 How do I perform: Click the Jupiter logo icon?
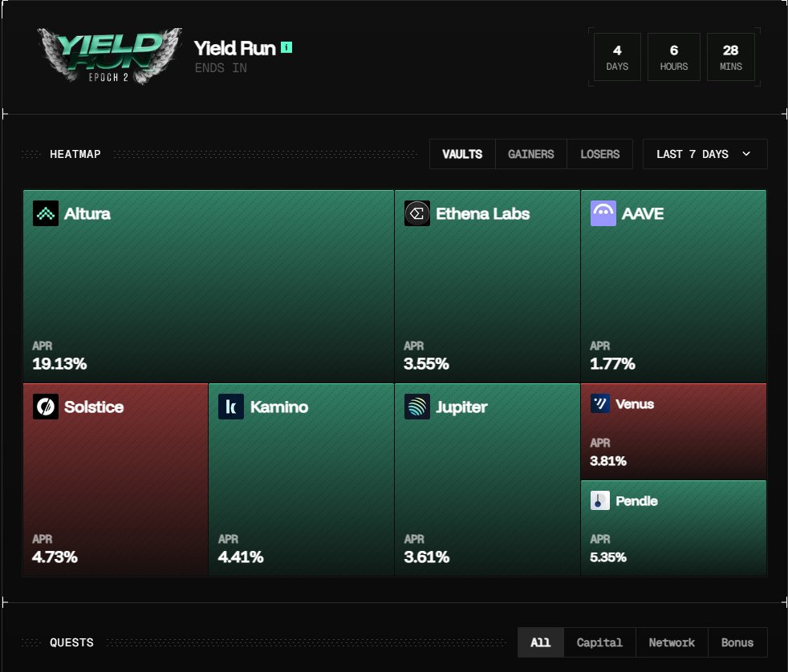point(417,407)
